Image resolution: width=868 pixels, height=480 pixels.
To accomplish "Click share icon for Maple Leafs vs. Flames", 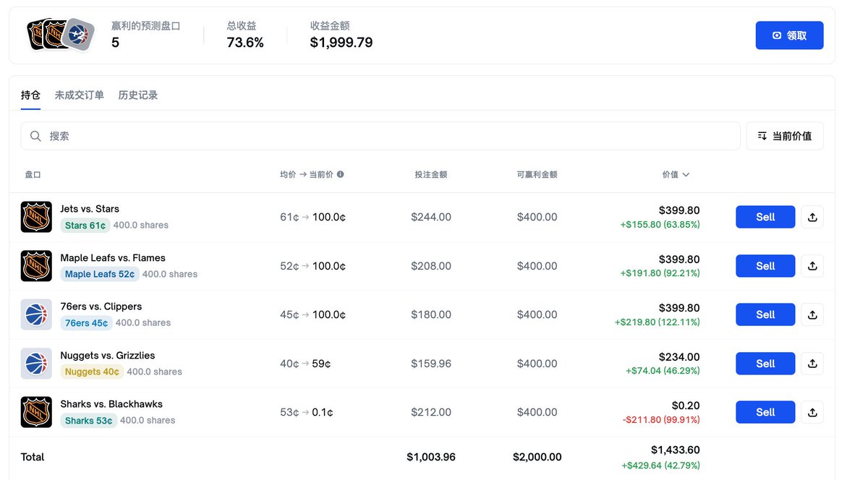I will click(812, 266).
